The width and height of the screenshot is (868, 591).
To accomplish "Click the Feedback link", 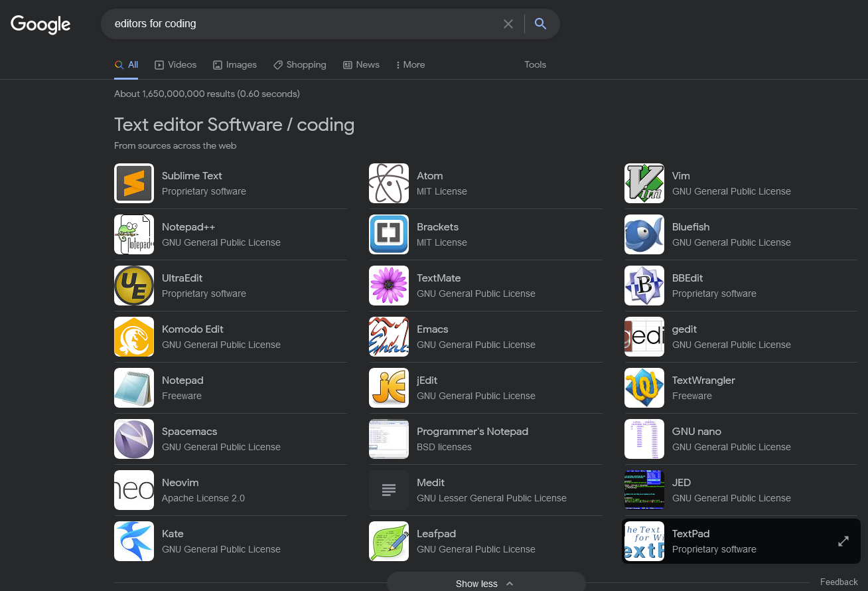I will pos(839,582).
